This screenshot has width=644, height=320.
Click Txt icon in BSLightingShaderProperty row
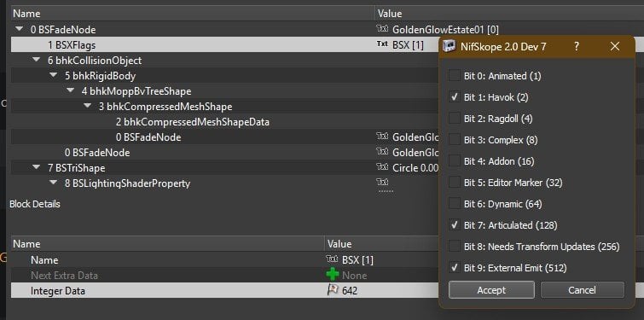coord(382,183)
